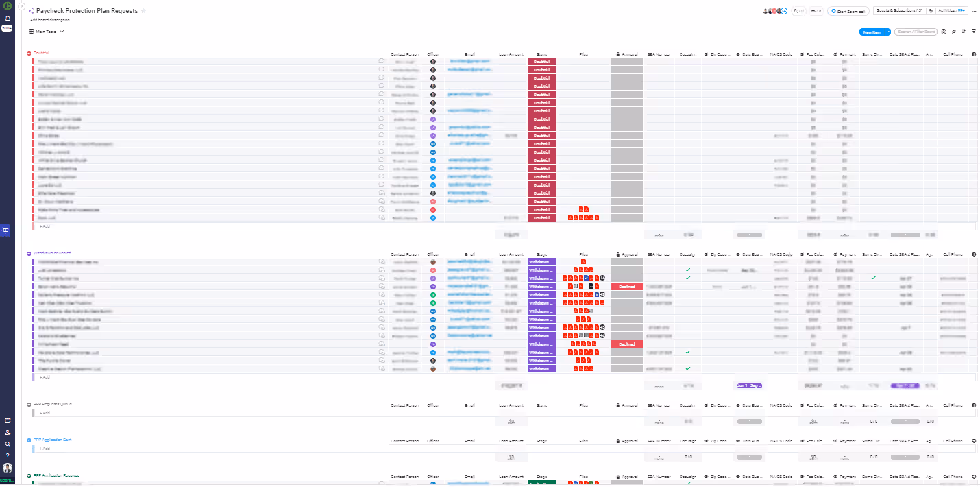Add column plus icon in Withdrawn or Denied header
Screen dimensions: 980x487
tap(974, 254)
